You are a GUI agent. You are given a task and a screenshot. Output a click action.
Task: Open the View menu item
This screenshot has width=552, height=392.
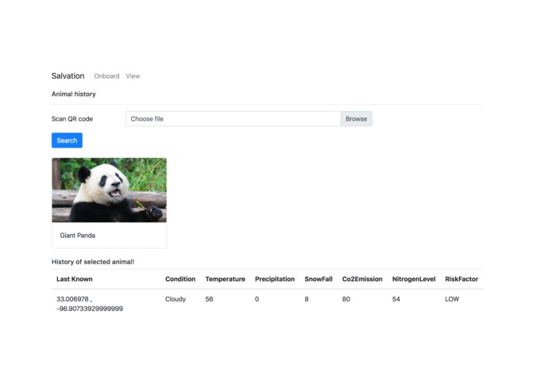click(133, 76)
